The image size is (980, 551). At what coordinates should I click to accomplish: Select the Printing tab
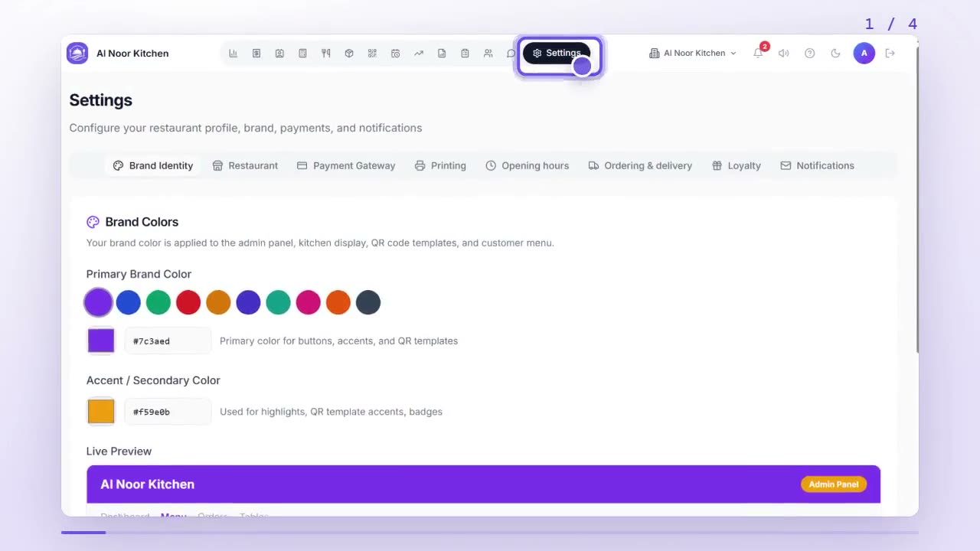coord(440,165)
